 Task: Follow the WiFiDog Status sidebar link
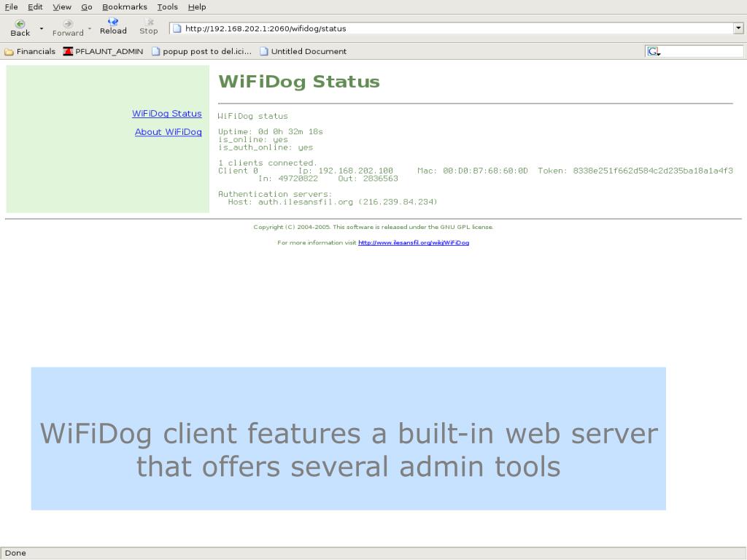click(x=167, y=113)
